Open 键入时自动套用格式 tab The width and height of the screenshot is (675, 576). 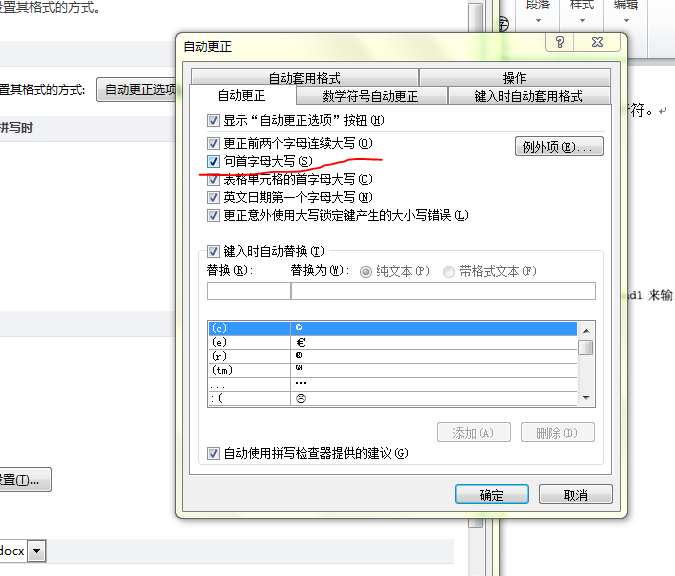point(529,96)
